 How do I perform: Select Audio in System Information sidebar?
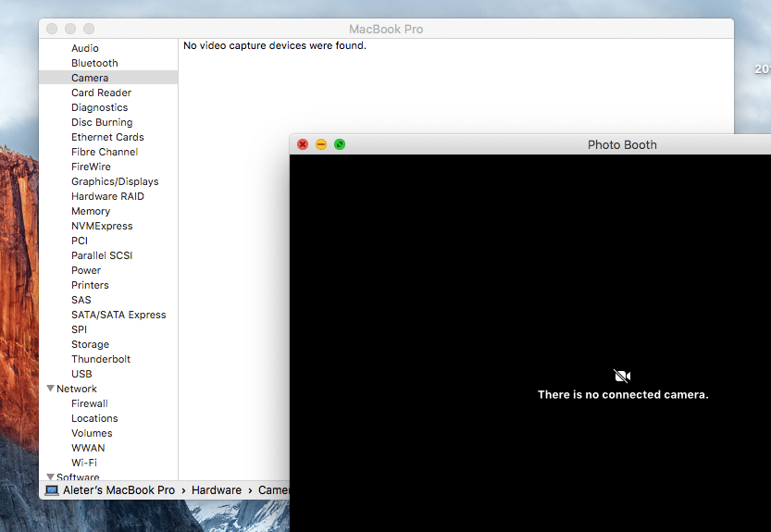tap(84, 48)
